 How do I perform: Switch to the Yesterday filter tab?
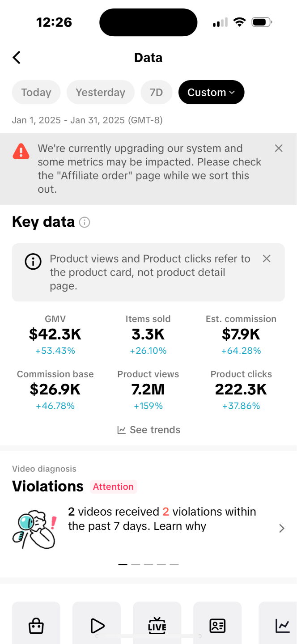coord(100,92)
